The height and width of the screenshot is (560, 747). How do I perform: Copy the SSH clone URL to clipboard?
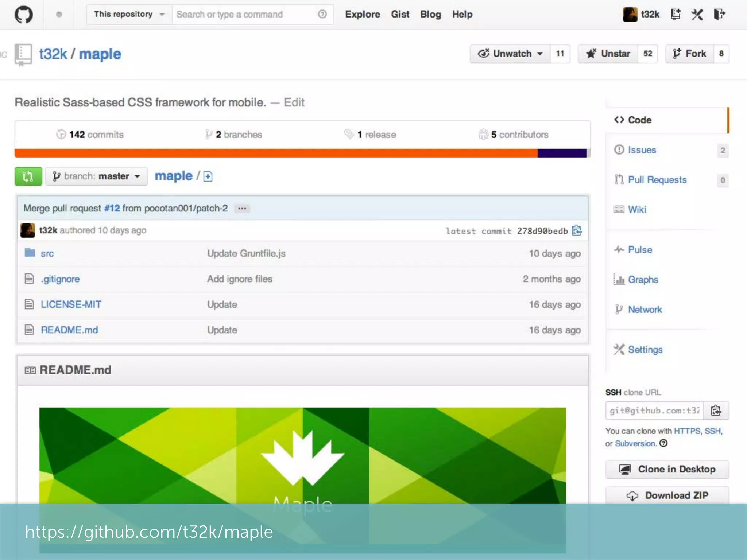pos(716,411)
